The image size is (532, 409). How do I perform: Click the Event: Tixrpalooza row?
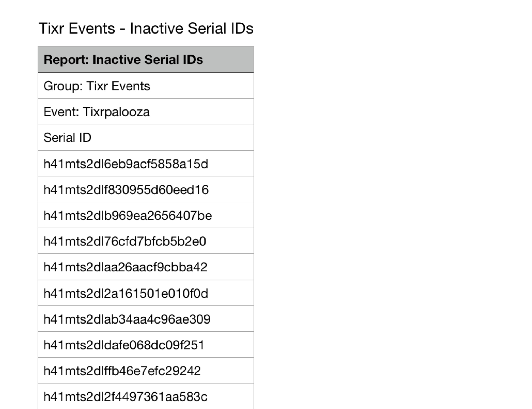click(x=146, y=111)
